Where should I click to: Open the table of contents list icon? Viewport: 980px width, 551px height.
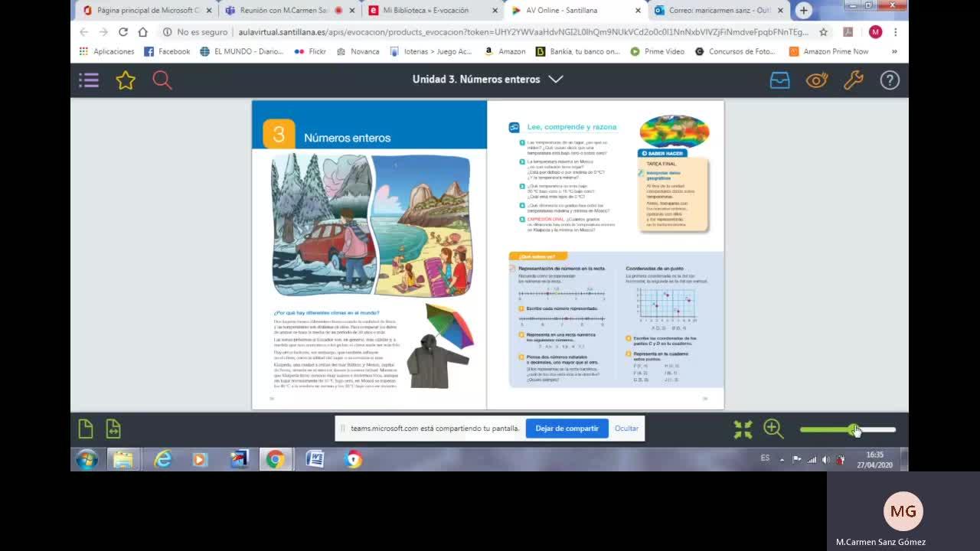tap(89, 80)
